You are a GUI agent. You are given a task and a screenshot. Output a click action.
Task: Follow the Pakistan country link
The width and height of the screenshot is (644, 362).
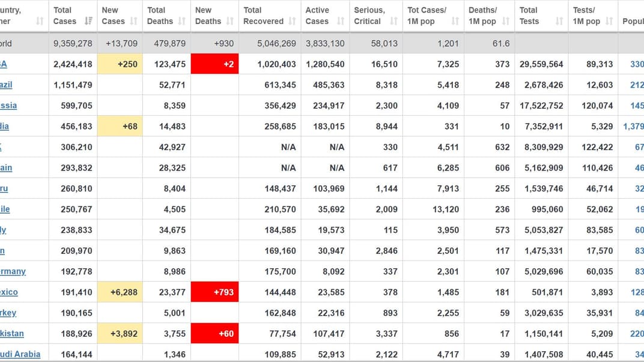click(12, 334)
